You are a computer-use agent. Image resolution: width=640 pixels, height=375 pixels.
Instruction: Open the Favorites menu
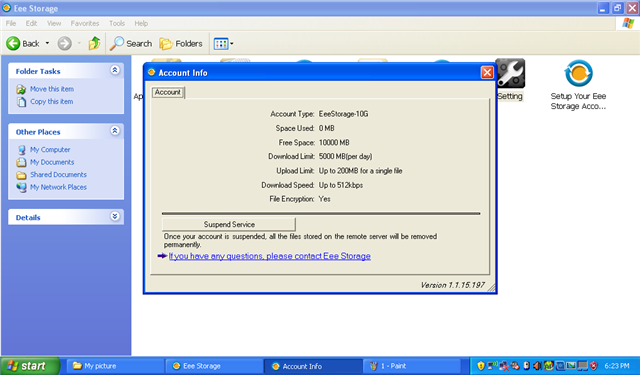[x=85, y=23]
